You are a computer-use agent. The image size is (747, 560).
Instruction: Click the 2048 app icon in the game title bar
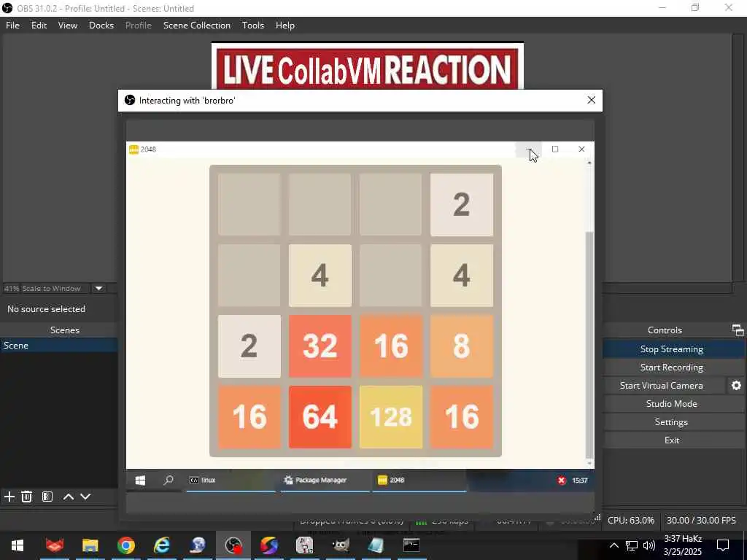click(x=134, y=149)
